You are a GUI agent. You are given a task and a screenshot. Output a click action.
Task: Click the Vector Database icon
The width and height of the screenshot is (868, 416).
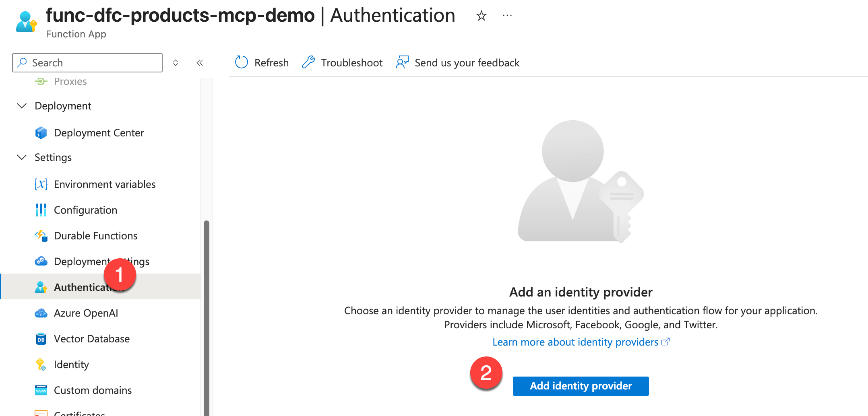[41, 339]
